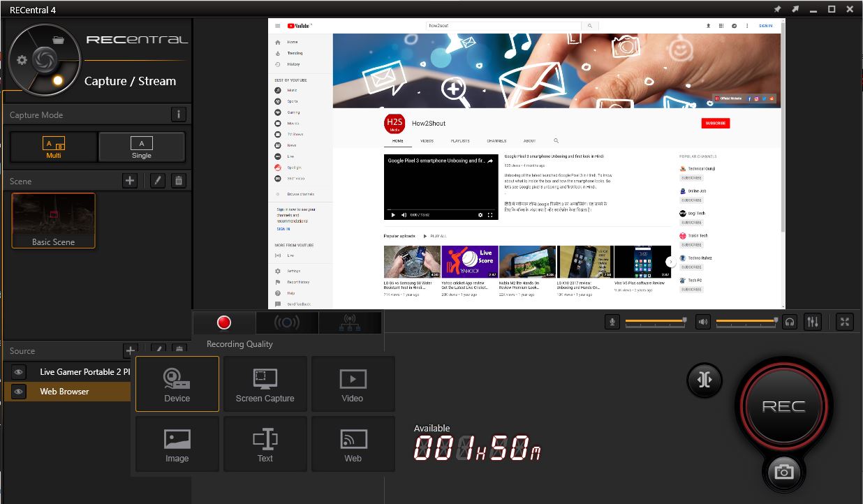Image resolution: width=863 pixels, height=504 pixels.
Task: Switch to the Record tab
Action: tap(224, 323)
